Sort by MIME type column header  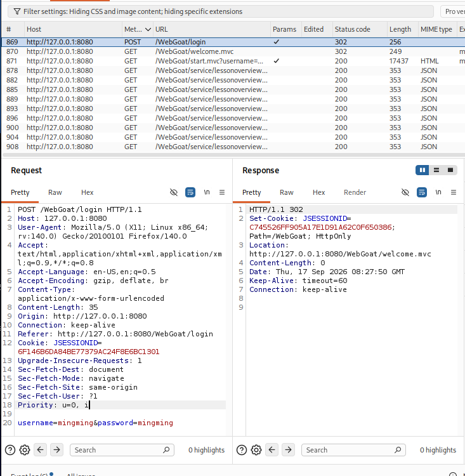[x=436, y=29]
